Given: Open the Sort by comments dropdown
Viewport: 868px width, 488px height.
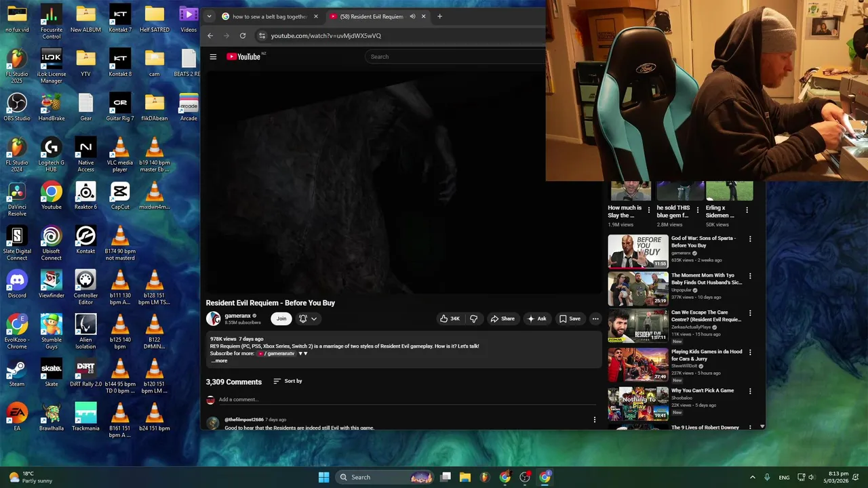Looking at the screenshot, I should coord(288,381).
